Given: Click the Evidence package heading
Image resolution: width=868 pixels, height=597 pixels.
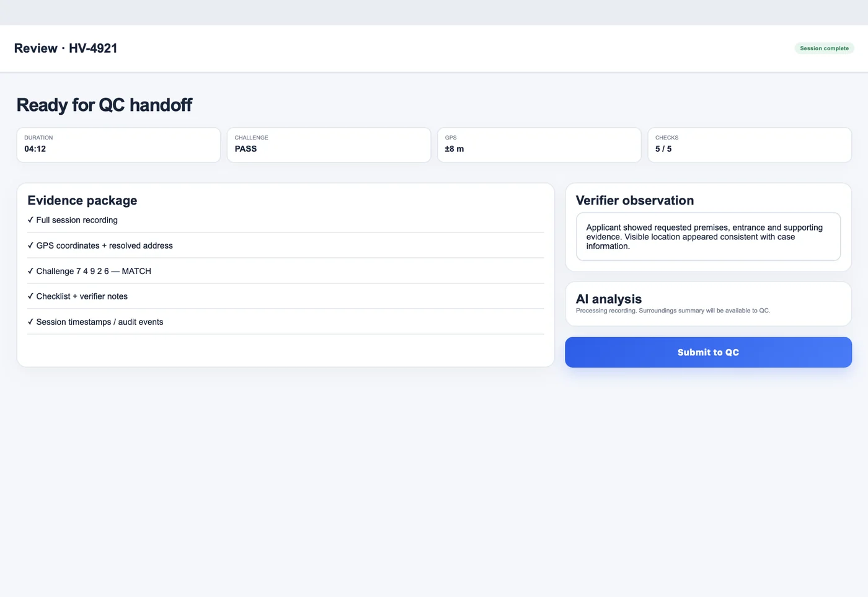Looking at the screenshot, I should coord(82,200).
